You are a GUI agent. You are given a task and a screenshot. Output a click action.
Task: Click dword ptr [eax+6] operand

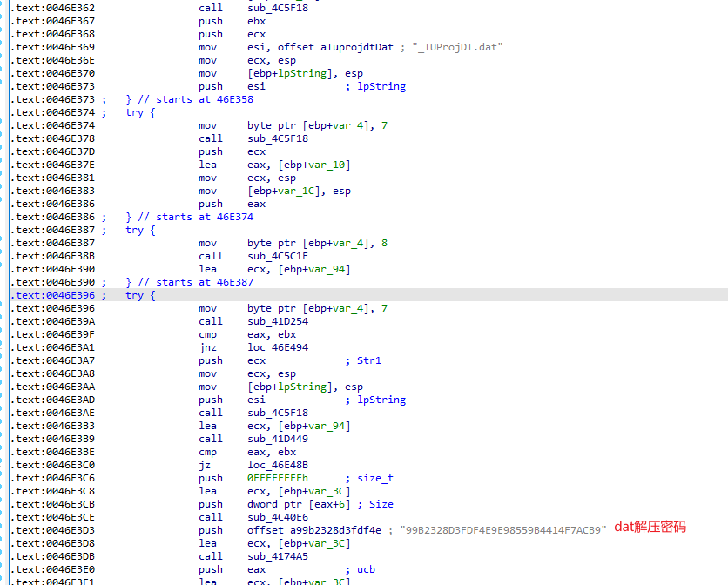point(299,504)
